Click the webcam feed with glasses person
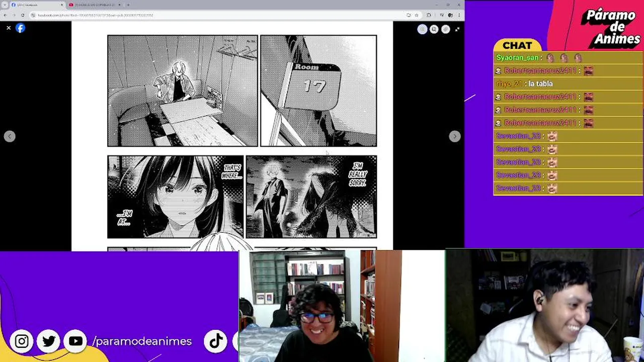 pyautogui.click(x=342, y=306)
